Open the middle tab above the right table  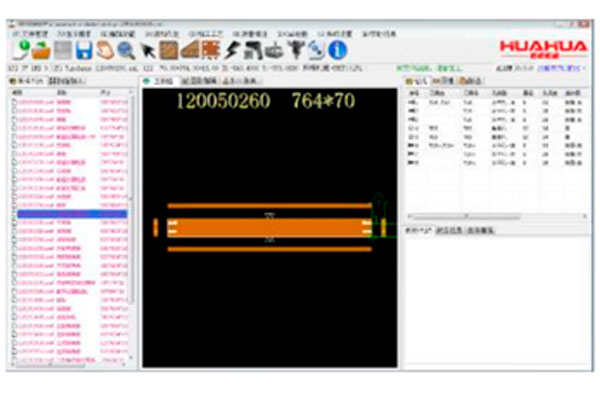click(x=443, y=81)
